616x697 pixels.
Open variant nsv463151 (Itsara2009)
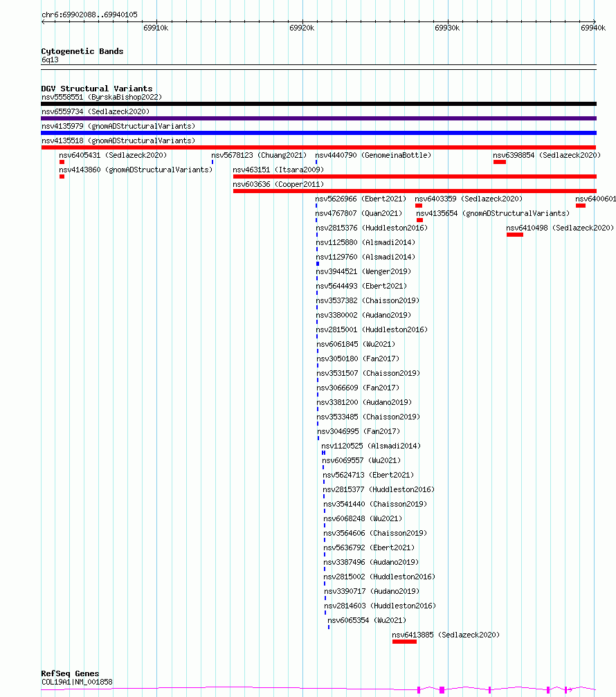pyautogui.click(x=278, y=170)
